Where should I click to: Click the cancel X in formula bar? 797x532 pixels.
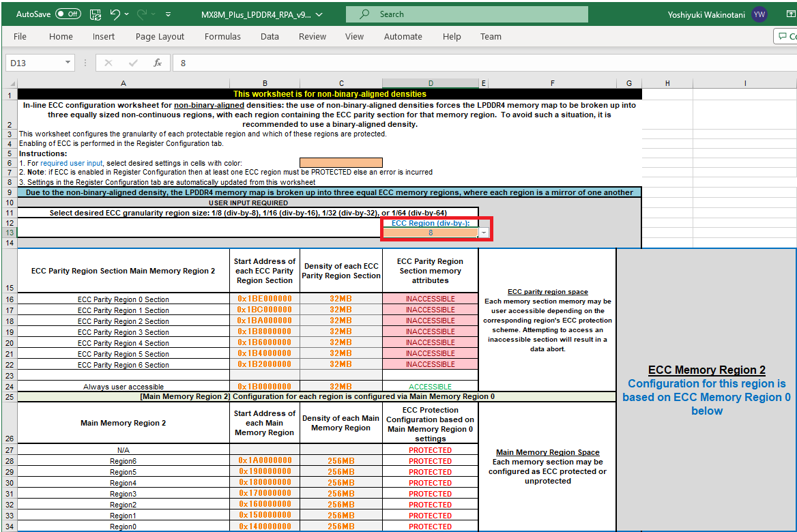(x=108, y=63)
